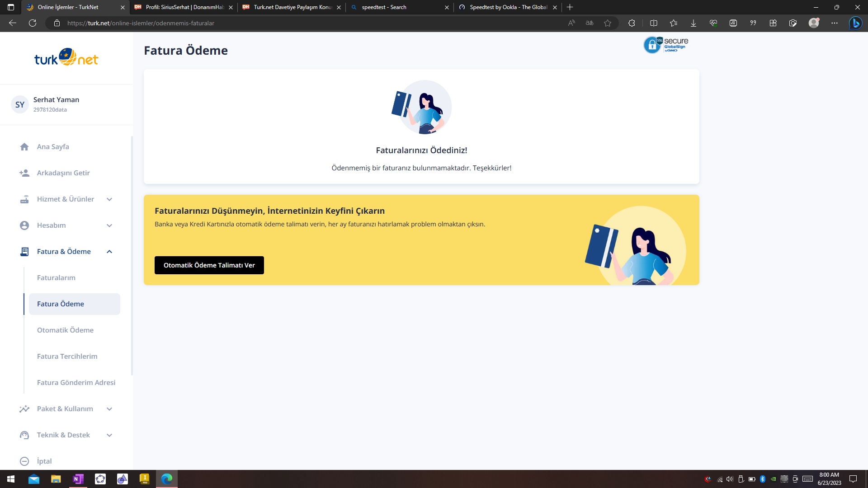Open File Explorer in taskbar
Viewport: 868px width, 488px height.
tap(56, 479)
